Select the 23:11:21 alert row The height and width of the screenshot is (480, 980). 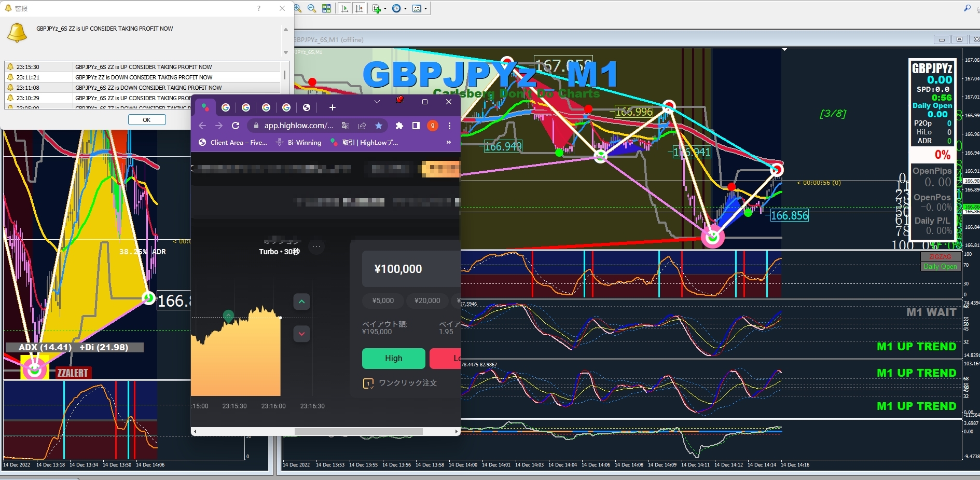tap(143, 77)
